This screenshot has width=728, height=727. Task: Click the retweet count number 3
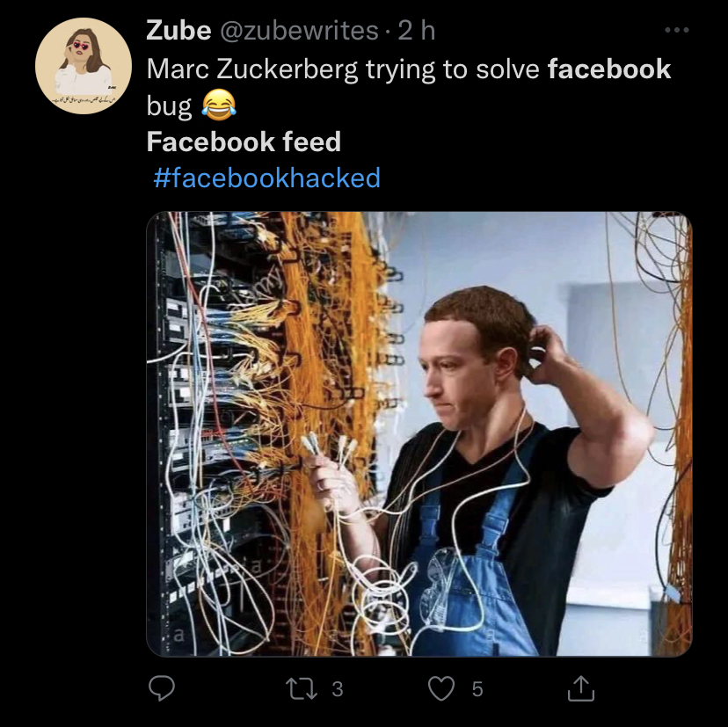[x=338, y=689]
